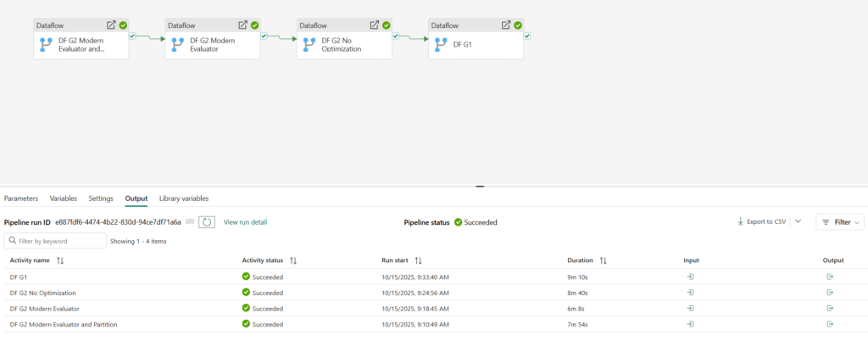View output of DF G2 Modern Evaluator and Partition
The image size is (868, 363).
pos(829,324)
